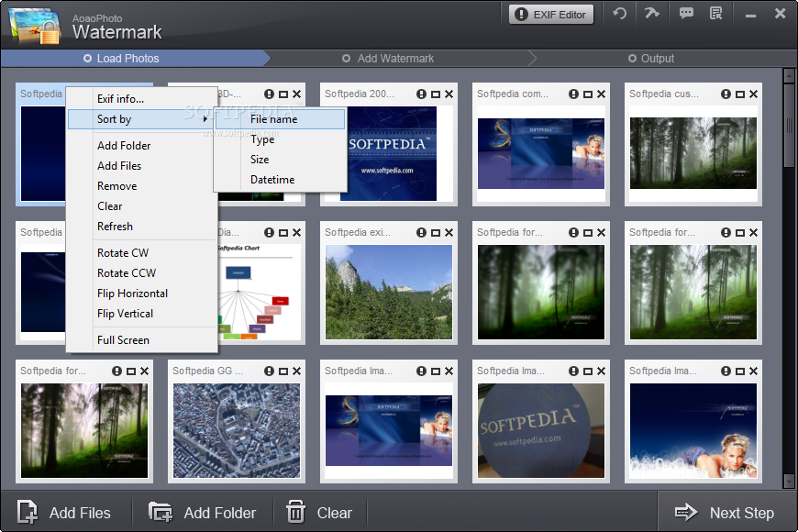The height and width of the screenshot is (532, 798).
Task: Sort photos by File name
Action: (x=281, y=119)
